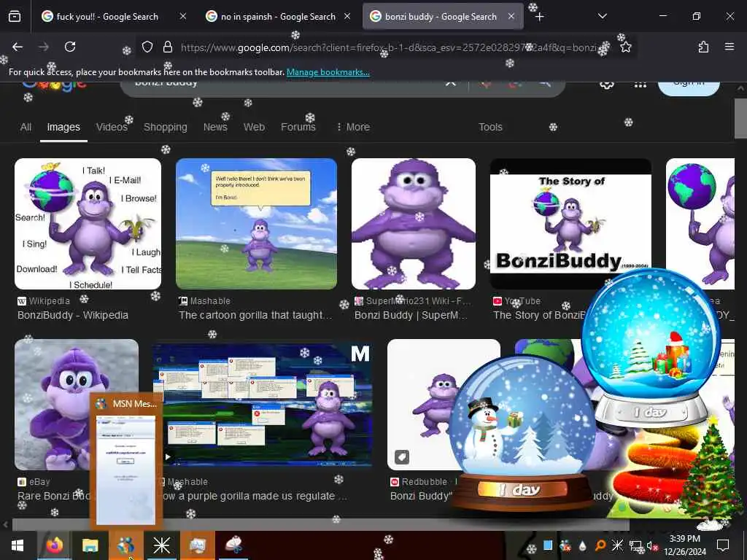747x560 pixels.
Task: Open 'BonziBuddy - Wikipedia' result title
Action: (73, 315)
